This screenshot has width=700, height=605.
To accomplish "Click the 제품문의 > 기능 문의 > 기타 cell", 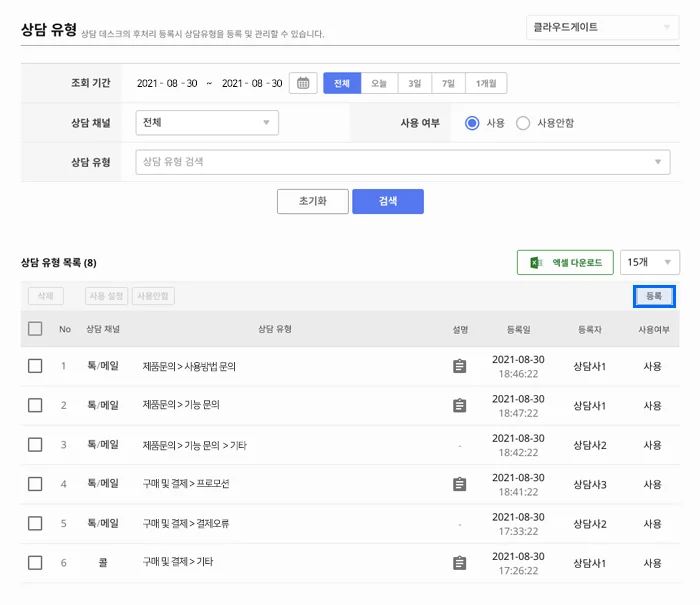I will [195, 445].
